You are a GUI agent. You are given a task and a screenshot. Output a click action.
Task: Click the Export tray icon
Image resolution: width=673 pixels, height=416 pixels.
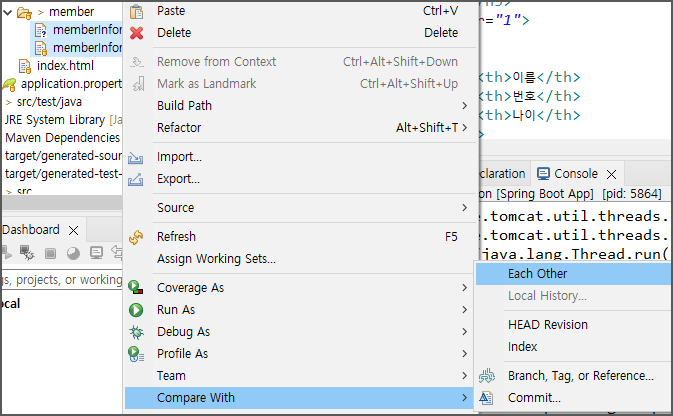136,179
